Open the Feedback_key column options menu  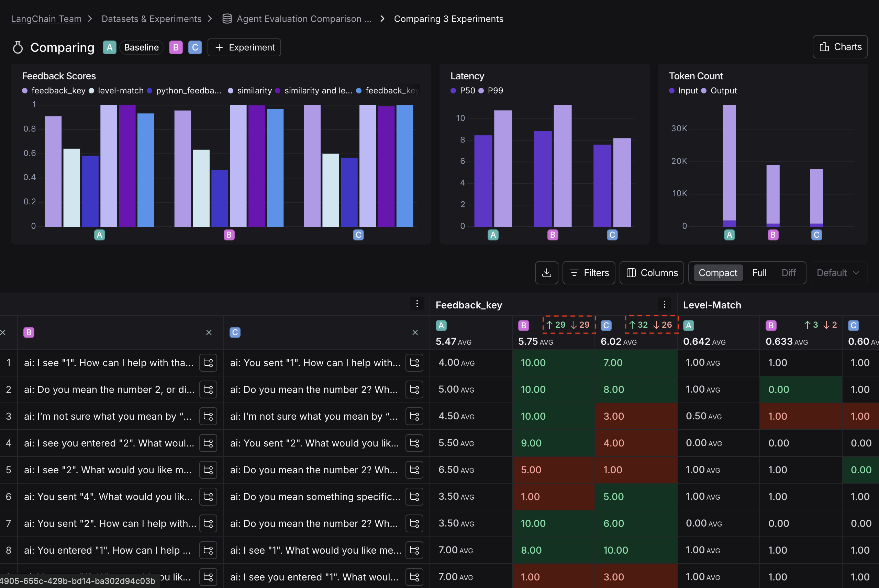665,304
